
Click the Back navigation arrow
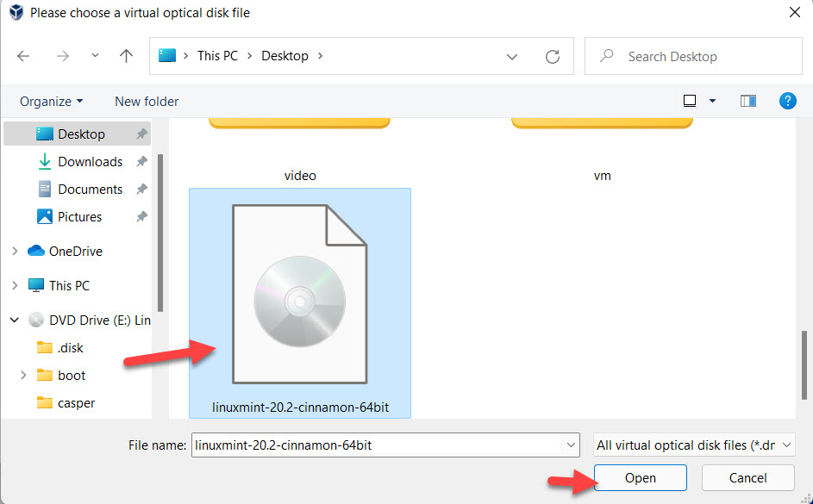point(23,56)
